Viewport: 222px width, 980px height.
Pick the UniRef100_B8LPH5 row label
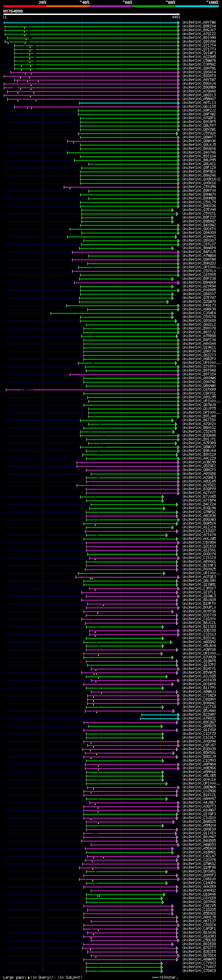[x=199, y=160]
